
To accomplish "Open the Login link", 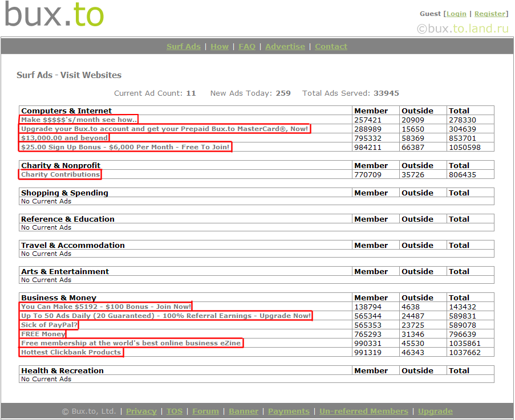I will pos(456,14).
